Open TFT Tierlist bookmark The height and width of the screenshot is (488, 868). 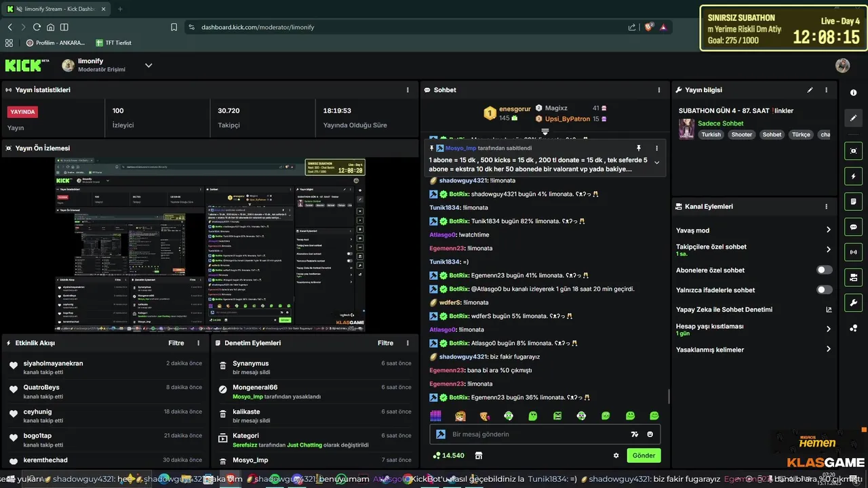tap(114, 43)
